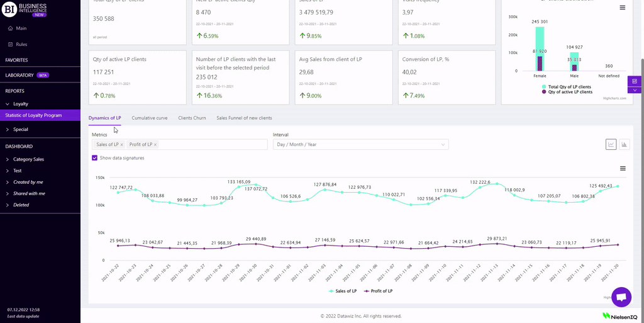
Task: Open the chat support bubble
Action: [x=621, y=297]
